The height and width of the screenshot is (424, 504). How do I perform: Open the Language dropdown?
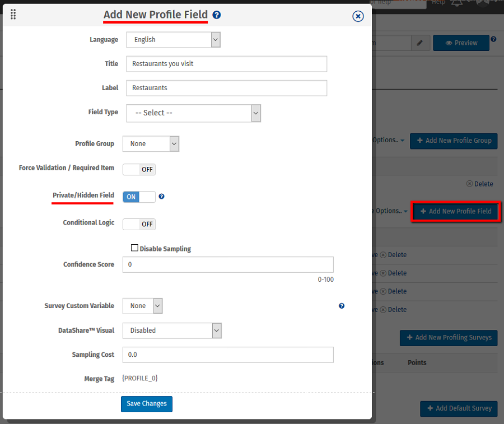pos(173,40)
